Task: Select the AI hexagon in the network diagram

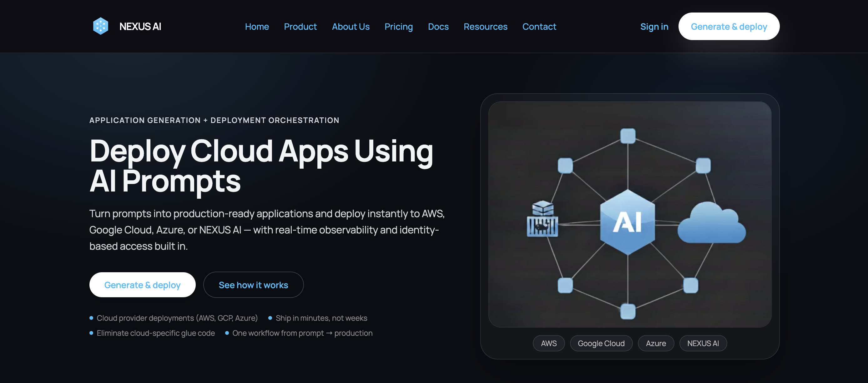Action: pos(628,221)
